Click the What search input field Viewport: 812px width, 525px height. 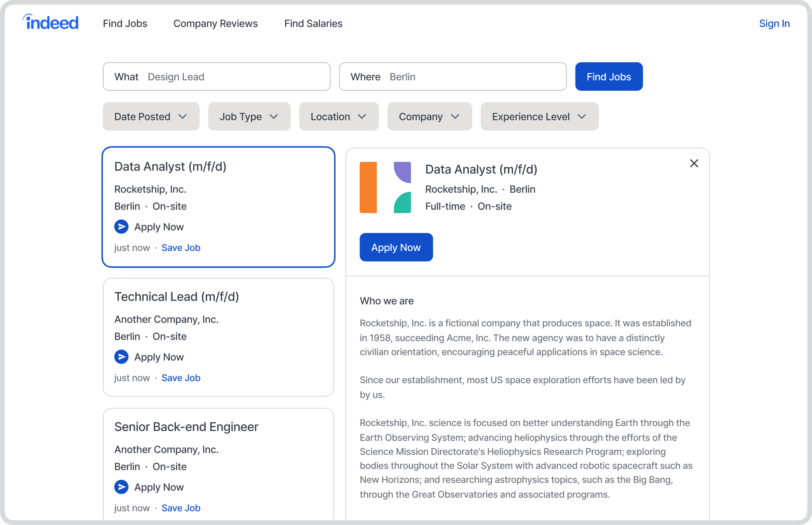pyautogui.click(x=217, y=76)
